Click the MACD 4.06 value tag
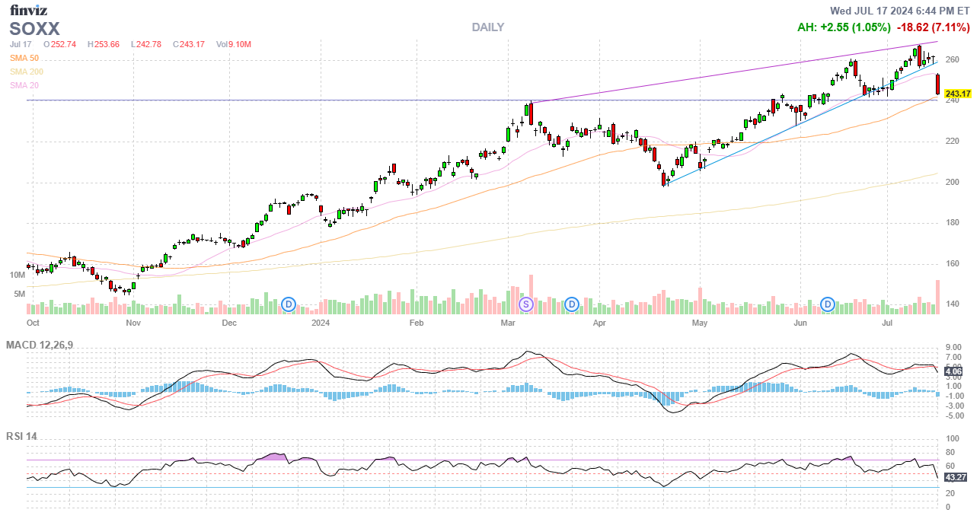Screen dimensions: 980x519 point(954,373)
